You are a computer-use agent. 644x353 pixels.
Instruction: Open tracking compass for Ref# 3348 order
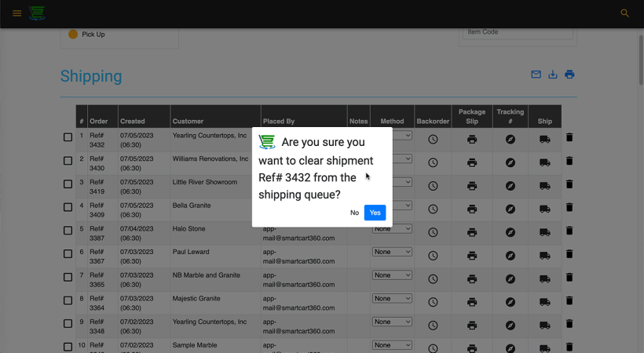(x=510, y=326)
